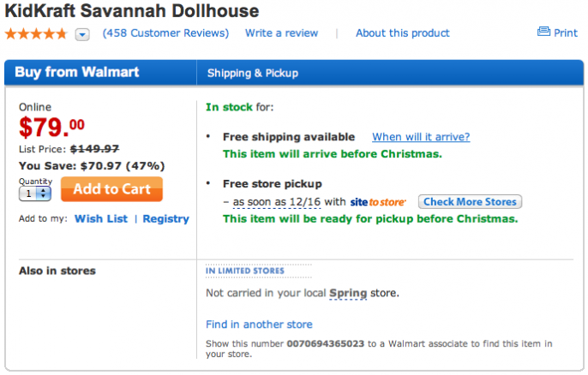Screen dimensions: 588x375
Task: Click When will it arrive? link
Action: (421, 137)
